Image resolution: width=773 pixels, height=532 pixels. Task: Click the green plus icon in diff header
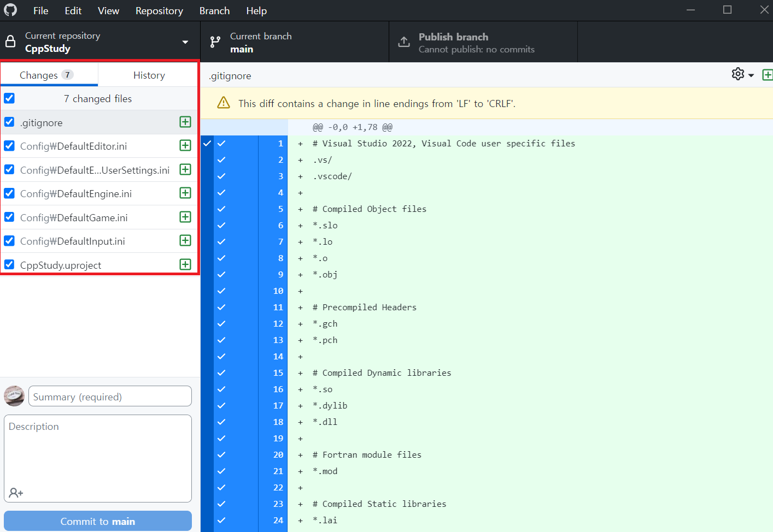tap(768, 75)
